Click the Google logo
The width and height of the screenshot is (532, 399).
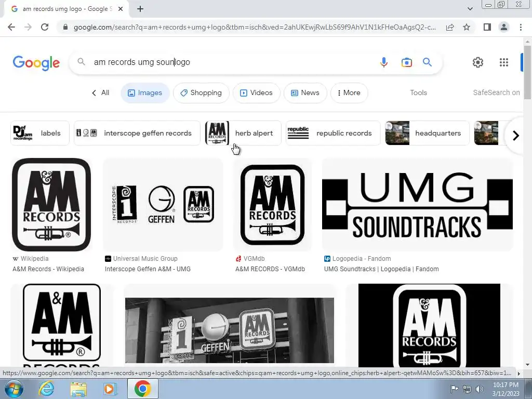click(x=36, y=63)
